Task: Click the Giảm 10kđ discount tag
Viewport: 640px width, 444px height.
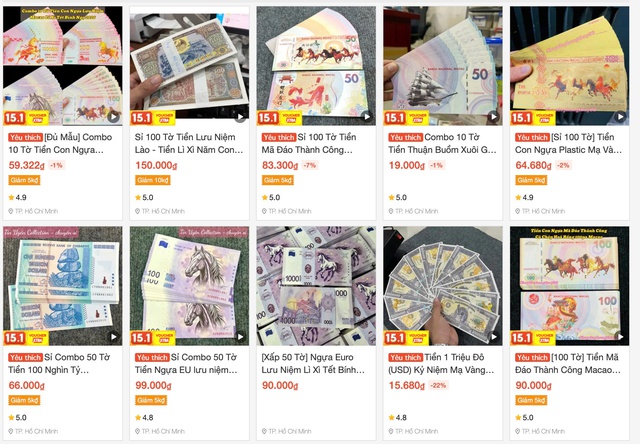Action: (153, 180)
